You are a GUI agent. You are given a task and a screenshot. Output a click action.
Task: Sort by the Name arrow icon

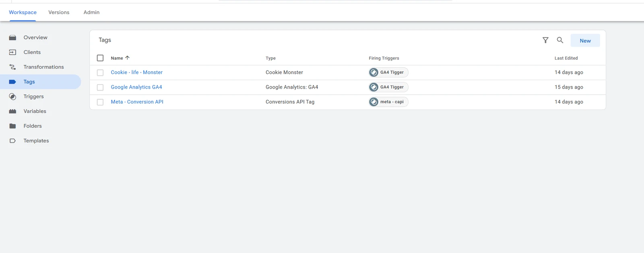tap(127, 58)
